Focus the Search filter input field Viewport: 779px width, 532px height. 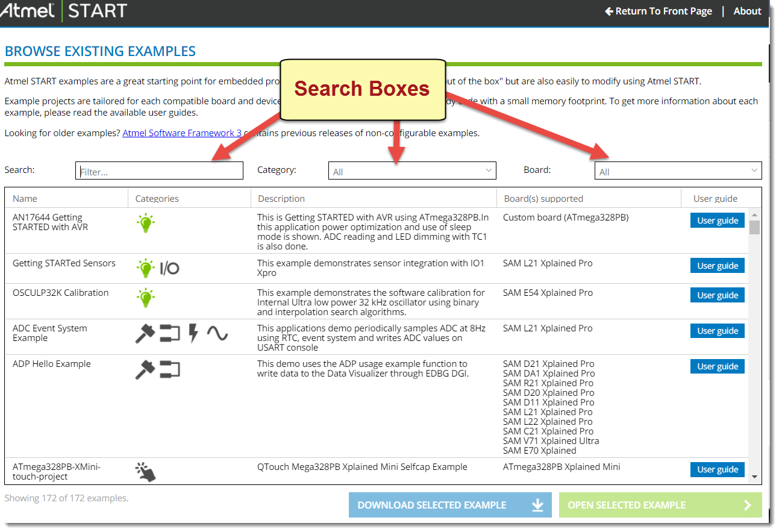pyautogui.click(x=160, y=171)
